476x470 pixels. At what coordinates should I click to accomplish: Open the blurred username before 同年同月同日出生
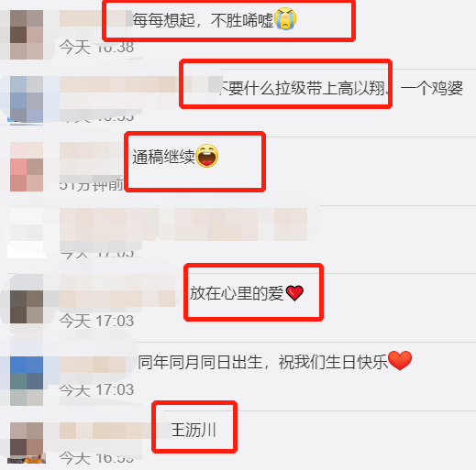93,365
